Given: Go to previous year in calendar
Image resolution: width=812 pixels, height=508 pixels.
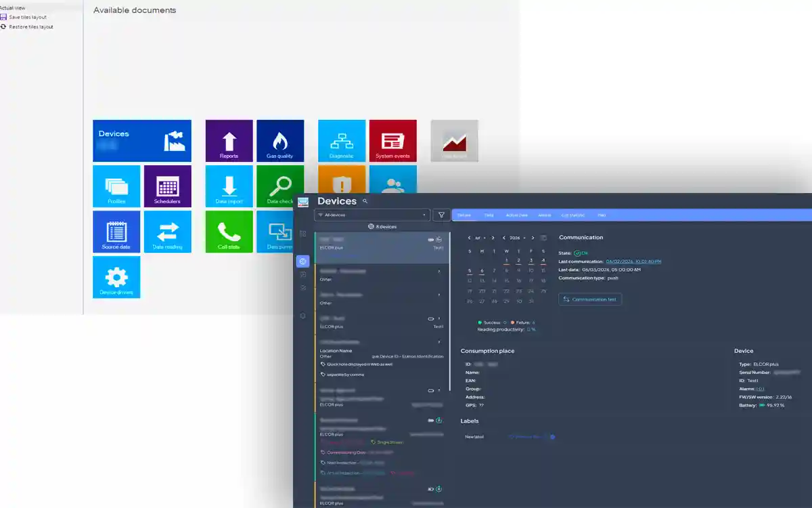Looking at the screenshot, I should [503, 238].
